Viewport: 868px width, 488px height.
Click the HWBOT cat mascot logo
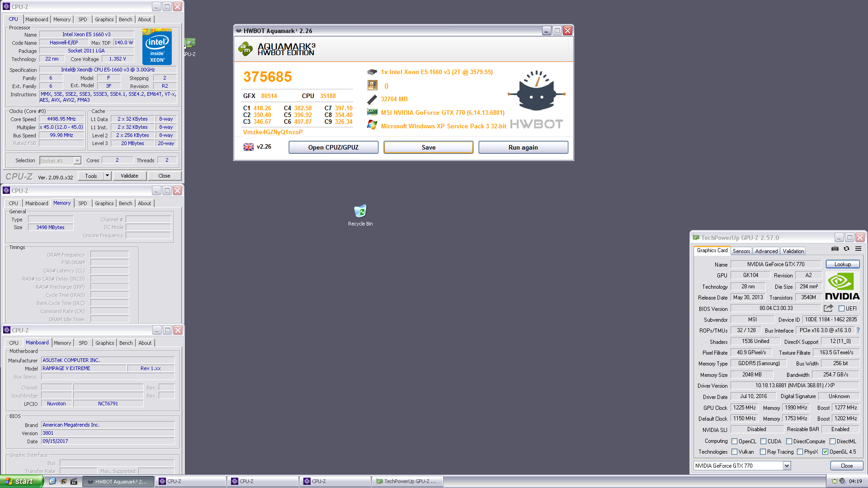(x=536, y=91)
